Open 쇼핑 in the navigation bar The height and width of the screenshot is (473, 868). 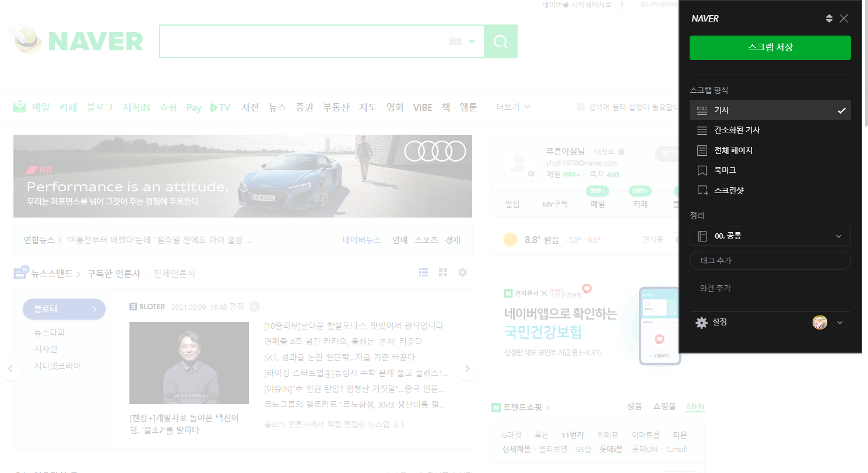coord(168,107)
